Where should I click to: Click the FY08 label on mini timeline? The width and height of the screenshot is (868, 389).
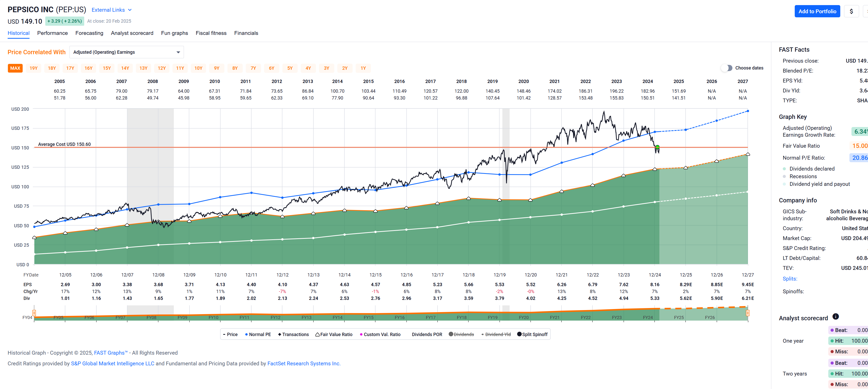(151, 317)
